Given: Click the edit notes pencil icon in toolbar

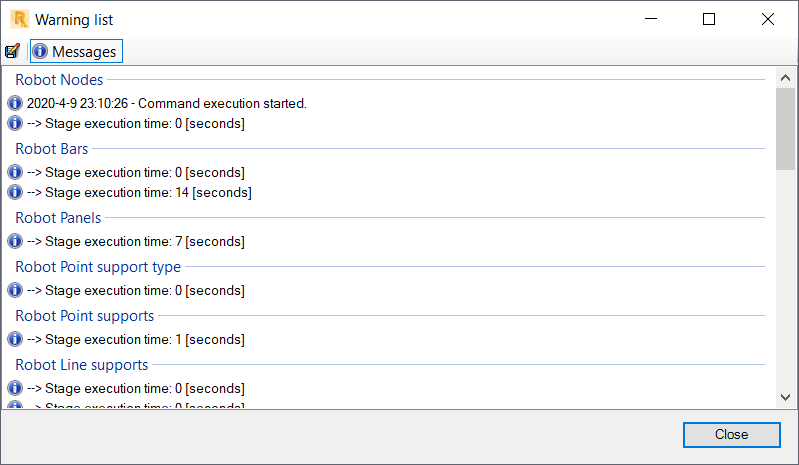Looking at the screenshot, I should (x=12, y=51).
